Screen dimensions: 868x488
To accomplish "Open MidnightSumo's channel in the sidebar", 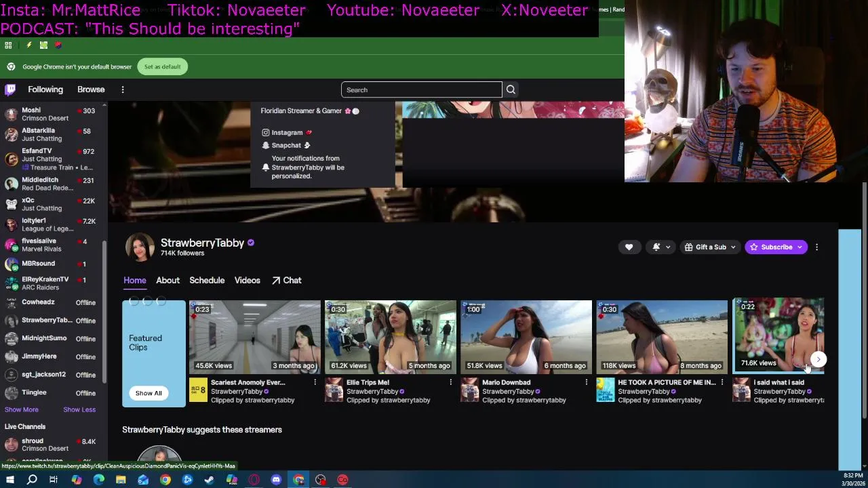I will click(x=53, y=338).
